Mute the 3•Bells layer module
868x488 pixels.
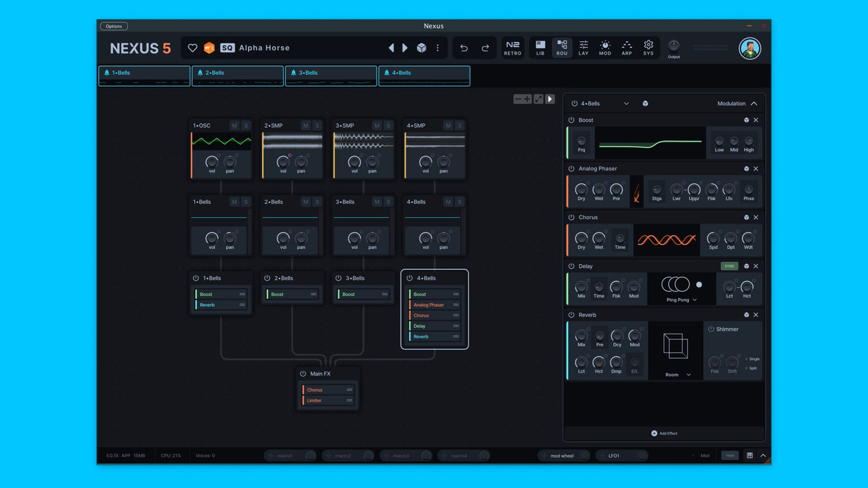click(x=377, y=202)
